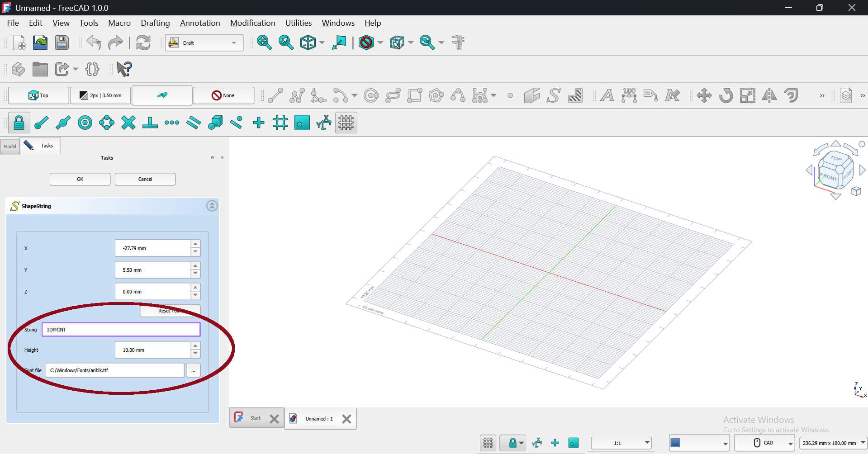
Task: Toggle Snap Working Plane
Action: 302,123
